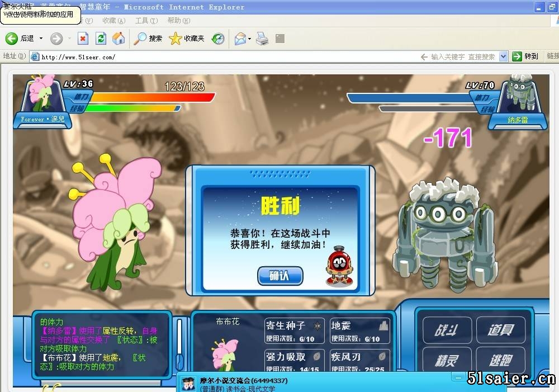Open the Home page icon
The image size is (559, 392).
click(119, 38)
